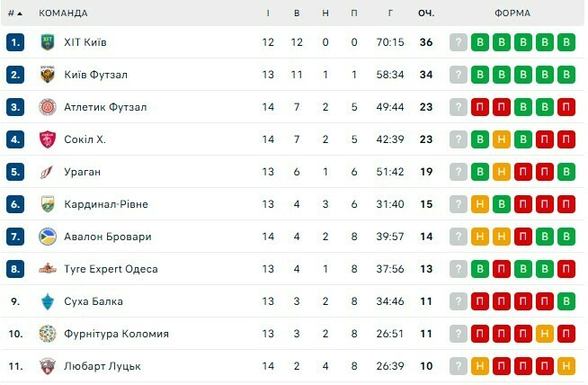
Task: Click Сокіл Х.'s orange Н form badge
Action: point(502,139)
